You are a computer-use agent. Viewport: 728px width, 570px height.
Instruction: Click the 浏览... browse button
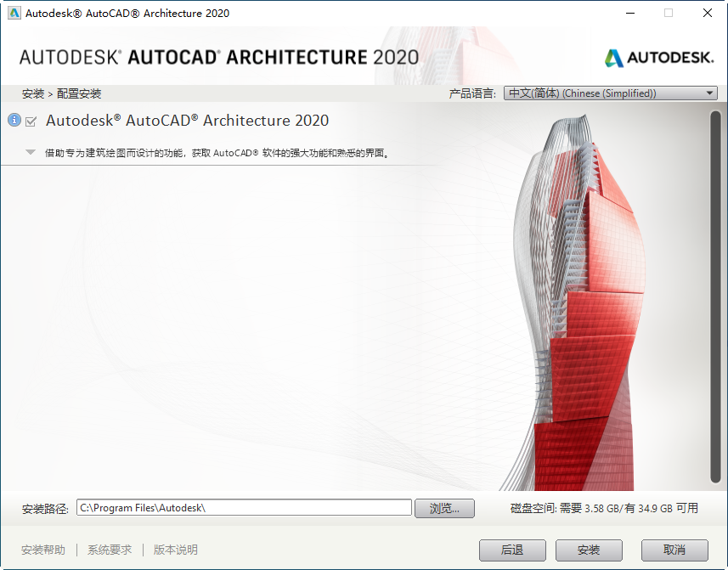[444, 508]
